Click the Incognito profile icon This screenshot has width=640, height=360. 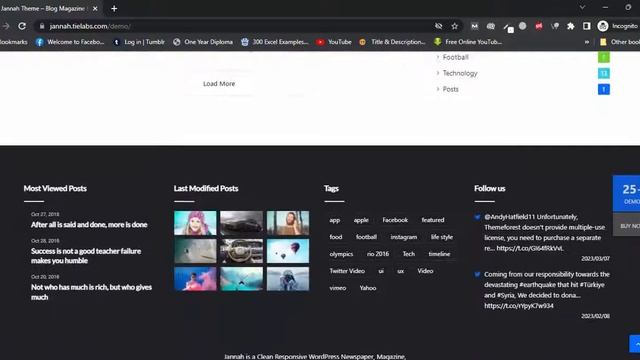602,26
